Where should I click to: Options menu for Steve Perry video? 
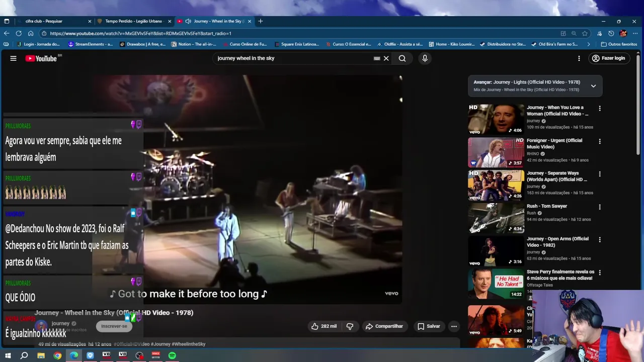(599, 273)
